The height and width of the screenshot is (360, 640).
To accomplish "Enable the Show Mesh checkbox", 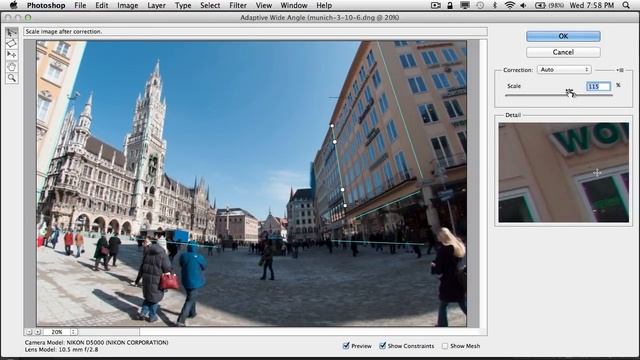I will click(445, 346).
